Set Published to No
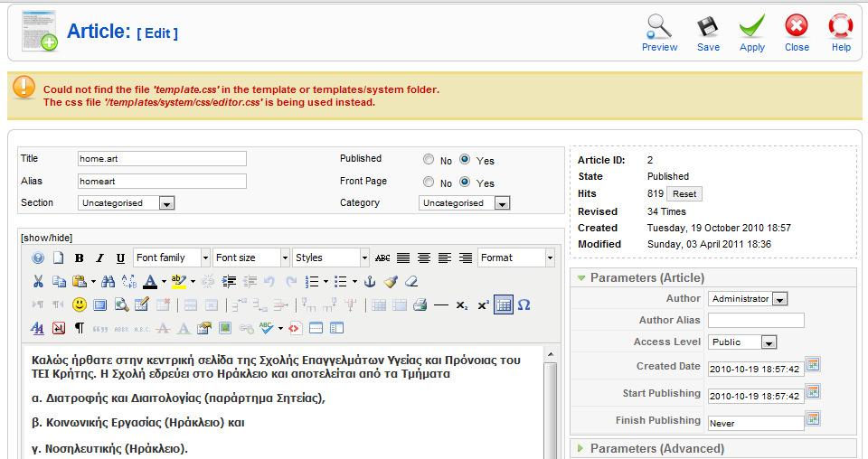The height and width of the screenshot is (459, 868). pyautogui.click(x=429, y=159)
